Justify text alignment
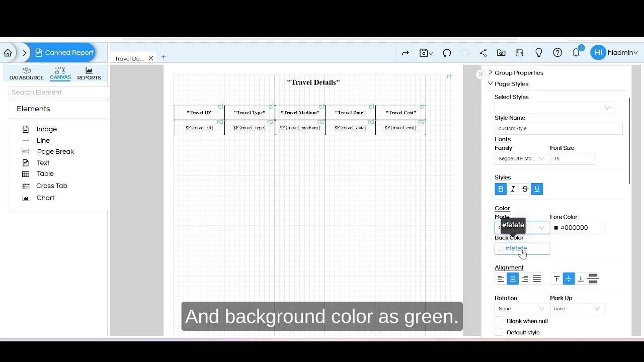The height and width of the screenshot is (362, 644). [x=537, y=279]
